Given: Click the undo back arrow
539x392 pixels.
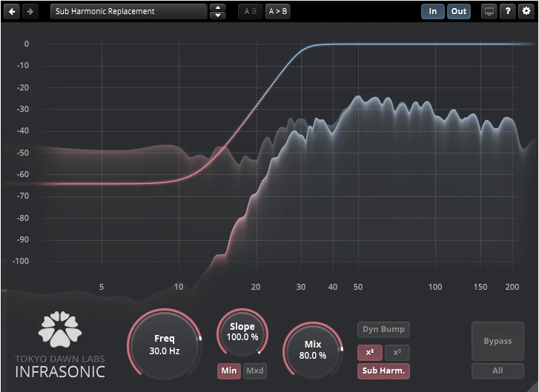Looking at the screenshot, I should (12, 11).
